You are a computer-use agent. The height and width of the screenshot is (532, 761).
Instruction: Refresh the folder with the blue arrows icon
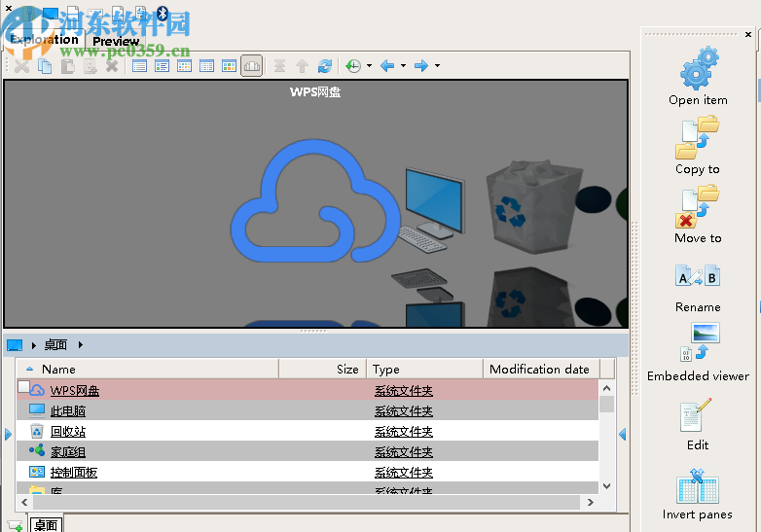tap(325, 66)
